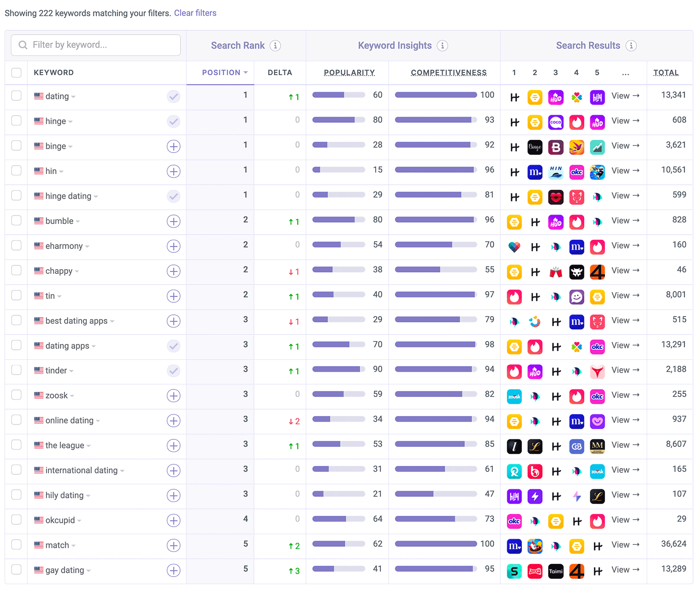The width and height of the screenshot is (700, 591).
Task: Click the competitiveness bar for chappy
Action: pyautogui.click(x=436, y=270)
